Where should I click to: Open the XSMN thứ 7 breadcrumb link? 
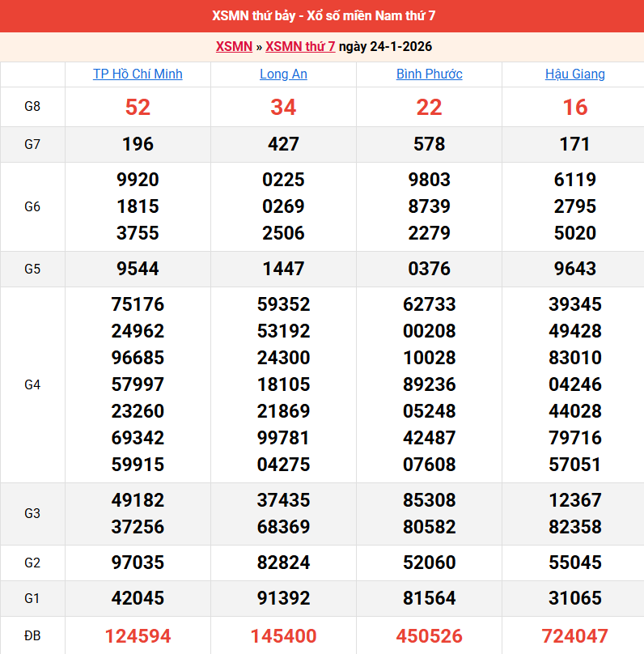point(300,46)
